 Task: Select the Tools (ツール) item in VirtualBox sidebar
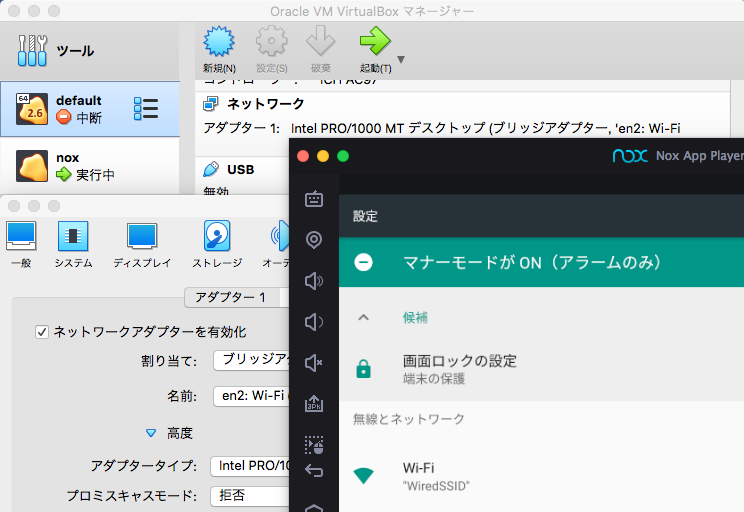90,50
